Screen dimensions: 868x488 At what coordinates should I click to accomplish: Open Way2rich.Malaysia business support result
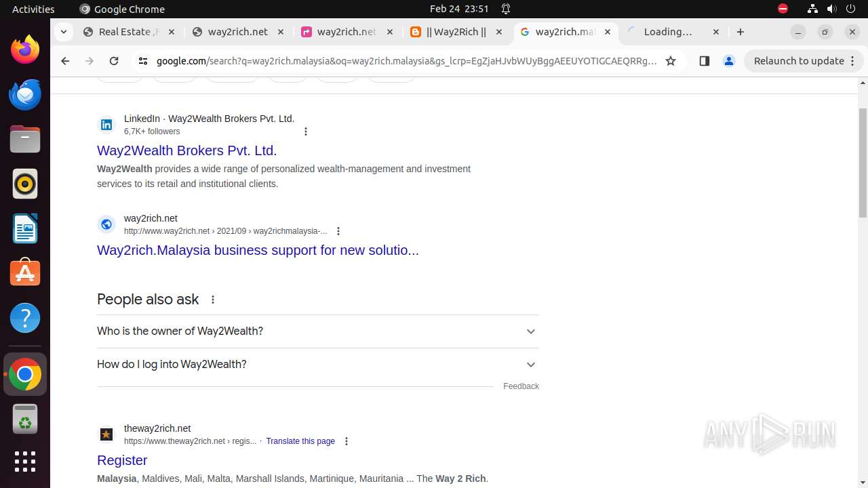coord(258,250)
